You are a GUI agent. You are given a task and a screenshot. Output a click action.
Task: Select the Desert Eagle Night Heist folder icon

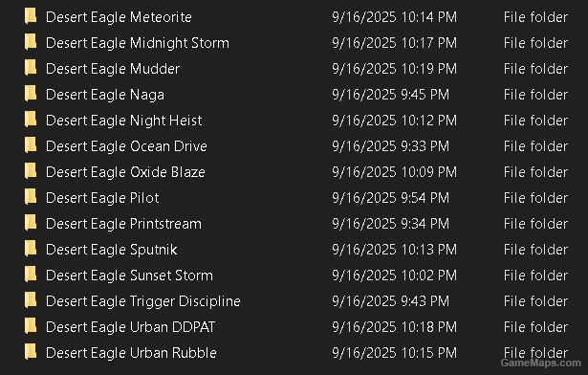point(31,120)
